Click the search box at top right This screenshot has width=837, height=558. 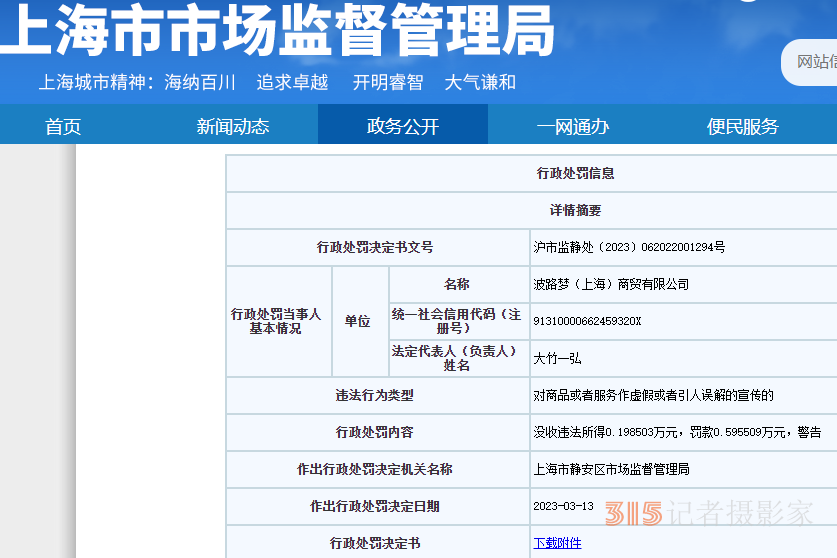pyautogui.click(x=809, y=62)
